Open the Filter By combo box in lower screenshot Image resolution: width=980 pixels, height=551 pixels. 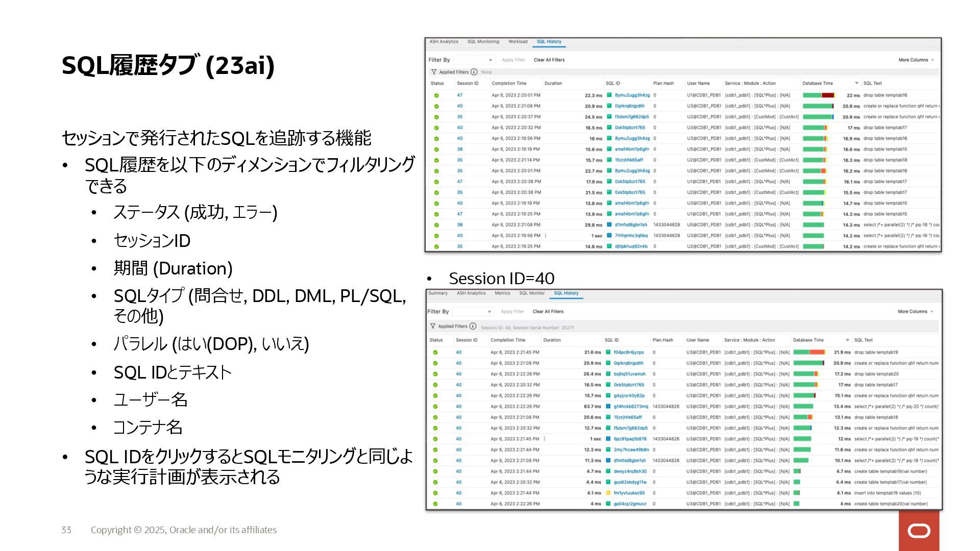point(473,312)
